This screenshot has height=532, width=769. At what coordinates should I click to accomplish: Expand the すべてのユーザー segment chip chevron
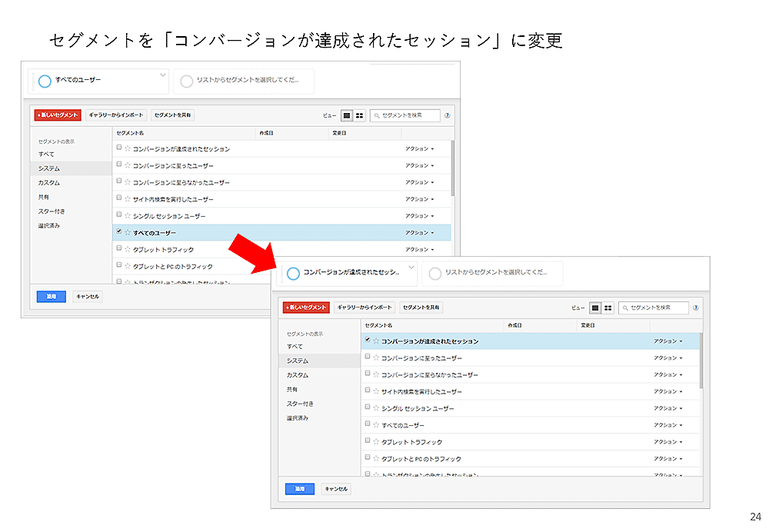click(x=162, y=75)
